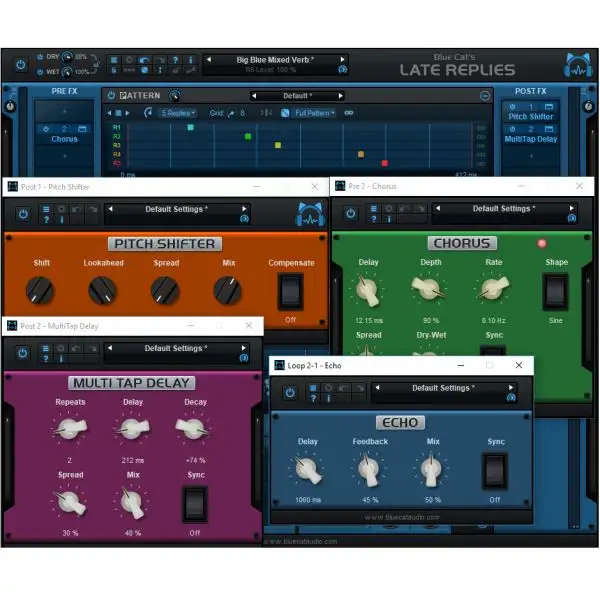Open editor window icon of MultiTap Delay slot
Image resolution: width=600 pixels, height=600 pixels.
pyautogui.click(x=549, y=129)
